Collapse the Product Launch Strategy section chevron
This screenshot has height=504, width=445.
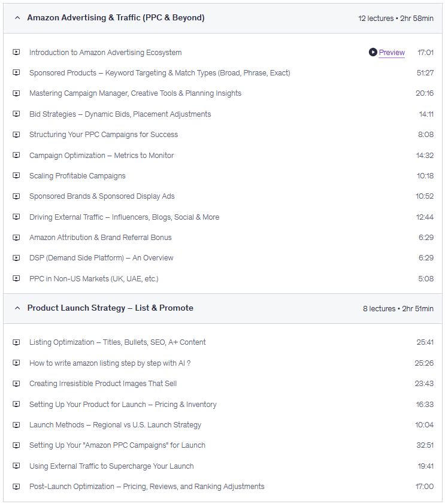17,308
